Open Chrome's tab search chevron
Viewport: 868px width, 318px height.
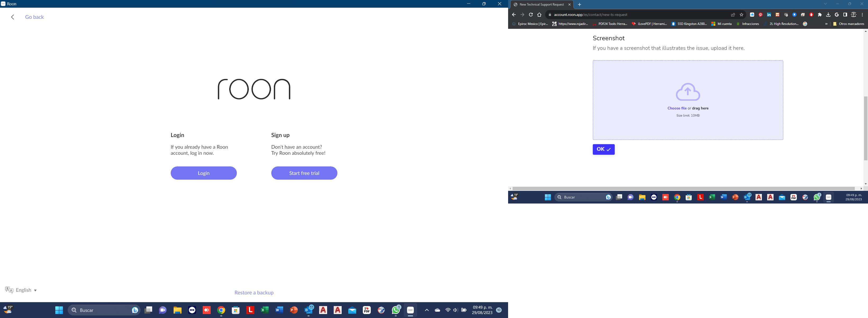coord(826,4)
